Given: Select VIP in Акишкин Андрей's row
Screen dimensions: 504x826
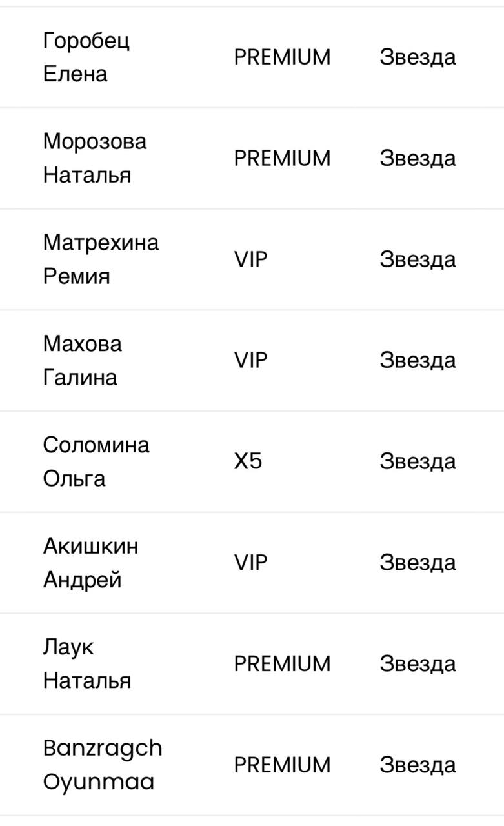Looking at the screenshot, I should coord(250,563).
